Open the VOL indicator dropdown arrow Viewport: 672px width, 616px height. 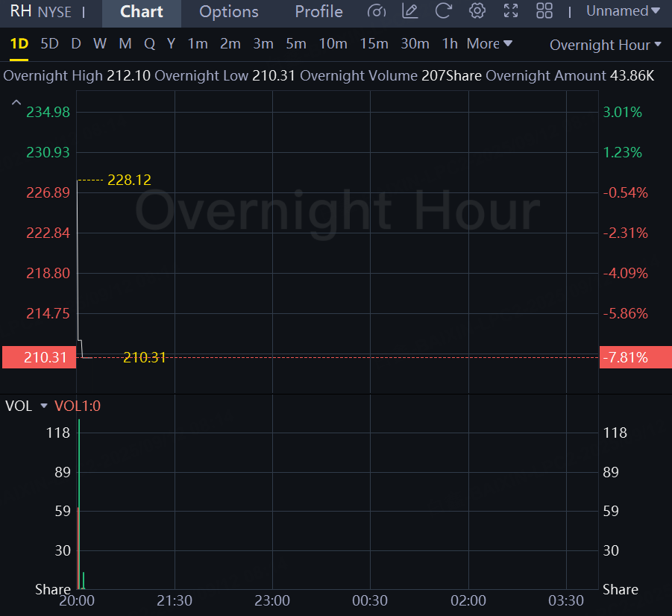44,406
